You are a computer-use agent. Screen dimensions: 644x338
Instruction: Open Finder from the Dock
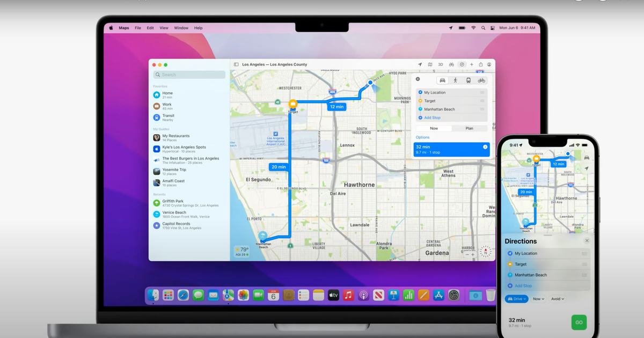pyautogui.click(x=153, y=295)
